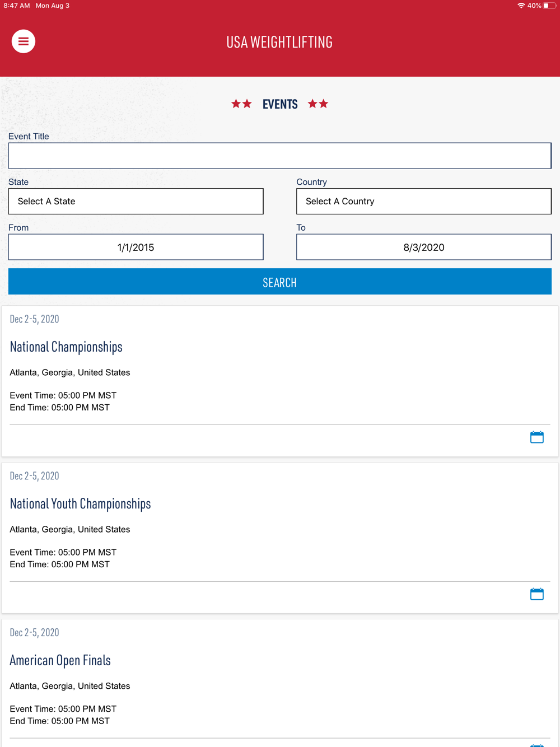Screen dimensions: 560x747
Task: Click the Event Title input field
Action: (280, 156)
